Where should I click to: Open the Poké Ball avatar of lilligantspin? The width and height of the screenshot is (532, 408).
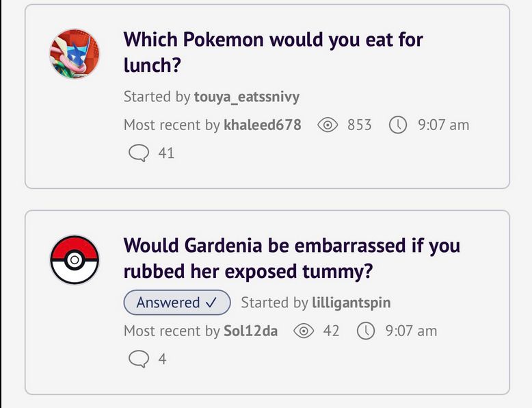click(x=75, y=260)
